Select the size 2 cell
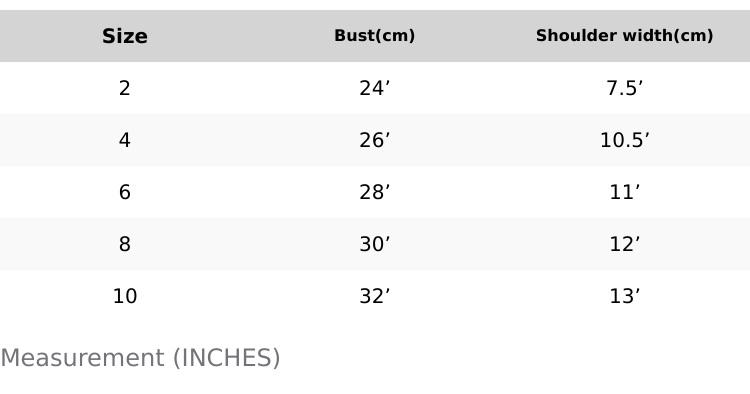This screenshot has width=750, height=394. coord(125,88)
